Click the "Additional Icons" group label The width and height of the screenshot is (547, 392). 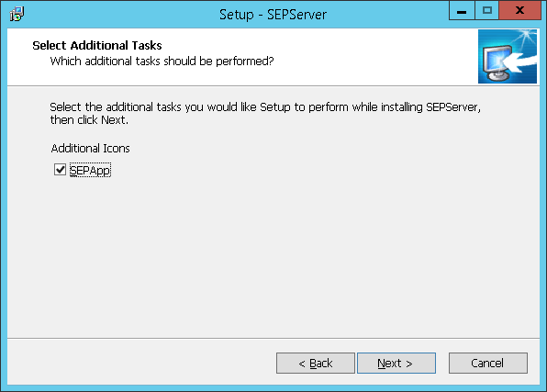click(90, 149)
